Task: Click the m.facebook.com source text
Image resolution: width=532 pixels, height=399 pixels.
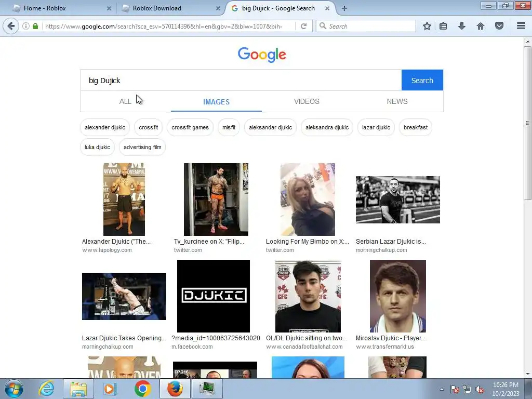Action: pos(192,347)
